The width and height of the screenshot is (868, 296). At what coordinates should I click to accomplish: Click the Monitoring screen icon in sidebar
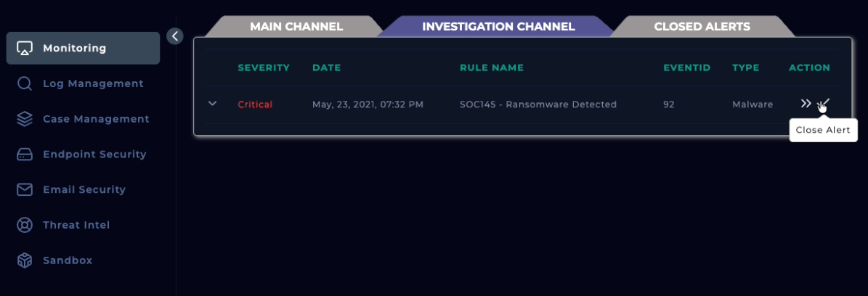(25, 49)
